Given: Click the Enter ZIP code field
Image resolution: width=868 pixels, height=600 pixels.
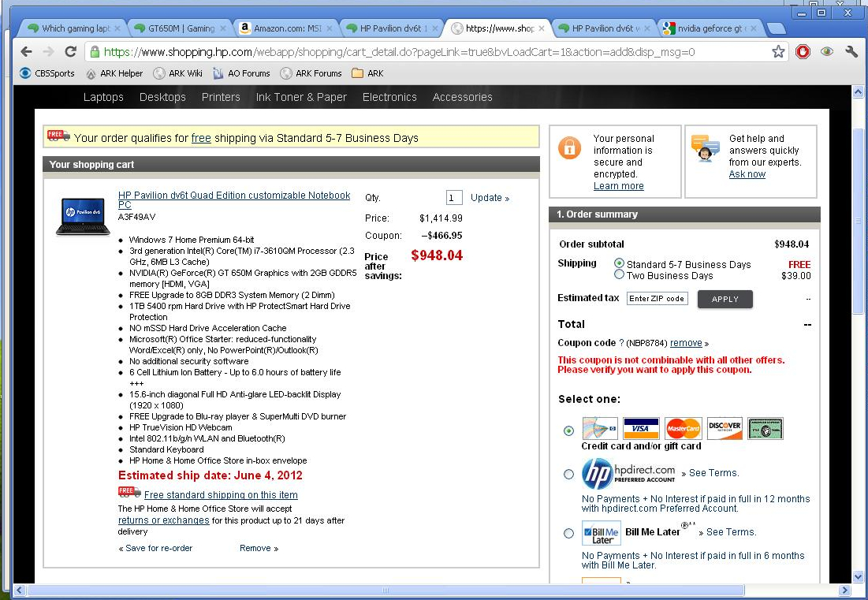Looking at the screenshot, I should [x=657, y=298].
